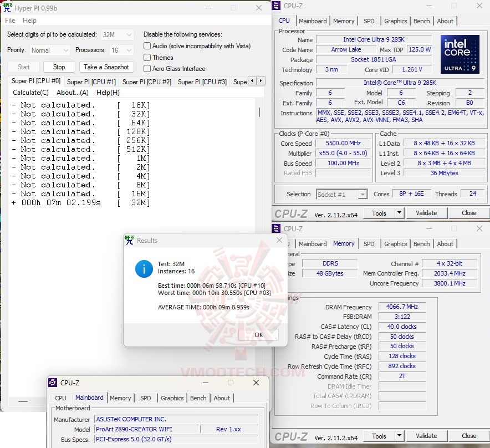Screen dimensions: 490x448
Task: Click the Intel Core Ultra 9 logo
Action: 460,54
